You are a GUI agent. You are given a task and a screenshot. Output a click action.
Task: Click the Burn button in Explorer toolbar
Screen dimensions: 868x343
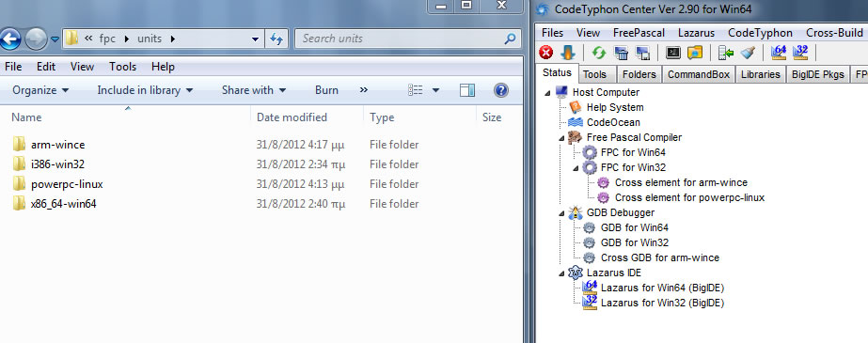326,90
